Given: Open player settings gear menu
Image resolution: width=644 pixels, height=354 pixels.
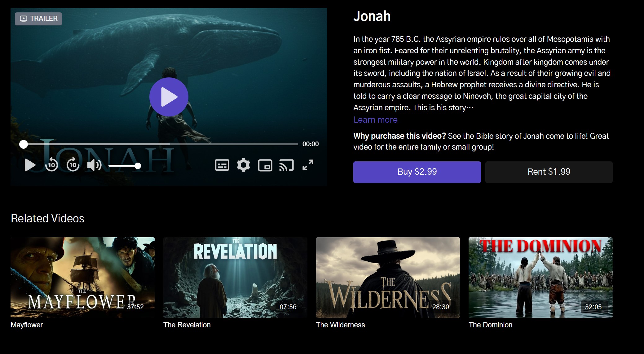Looking at the screenshot, I should (x=243, y=165).
